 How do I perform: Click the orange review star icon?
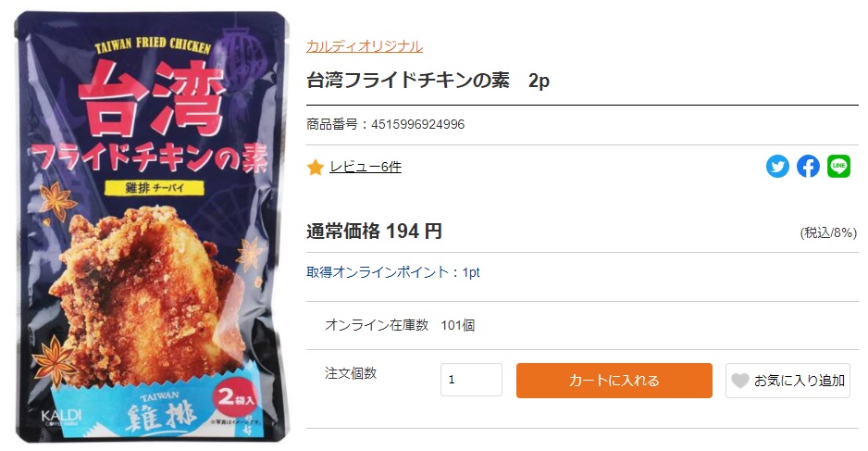tap(315, 167)
